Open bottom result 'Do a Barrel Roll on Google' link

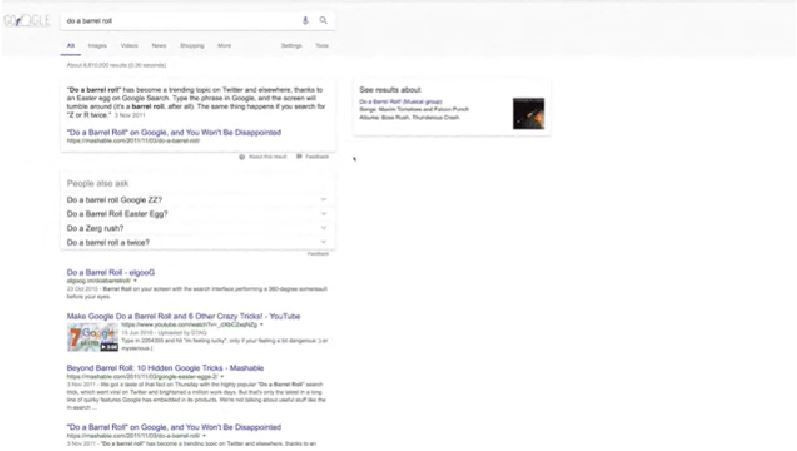[174, 428]
